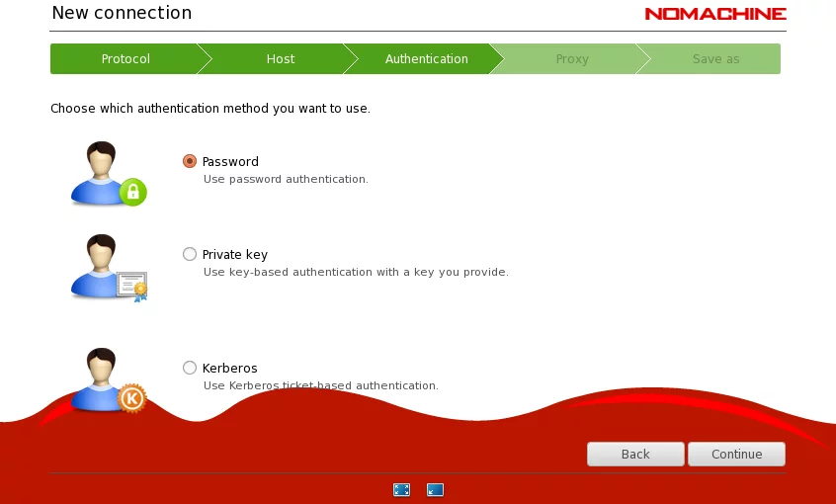Return to the Host wizard step
836x504 pixels.
coord(281,59)
